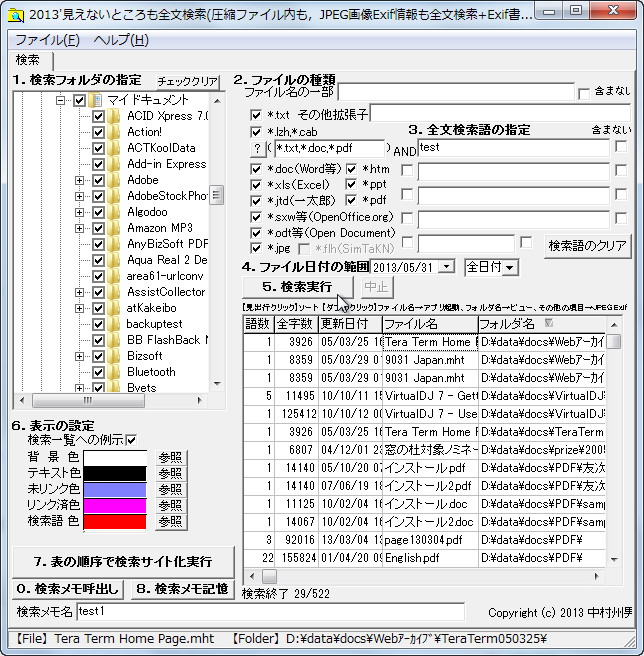Image resolution: width=644 pixels, height=656 pixels.
Task: Click the Algodoo folder icon
Action: coord(113,212)
